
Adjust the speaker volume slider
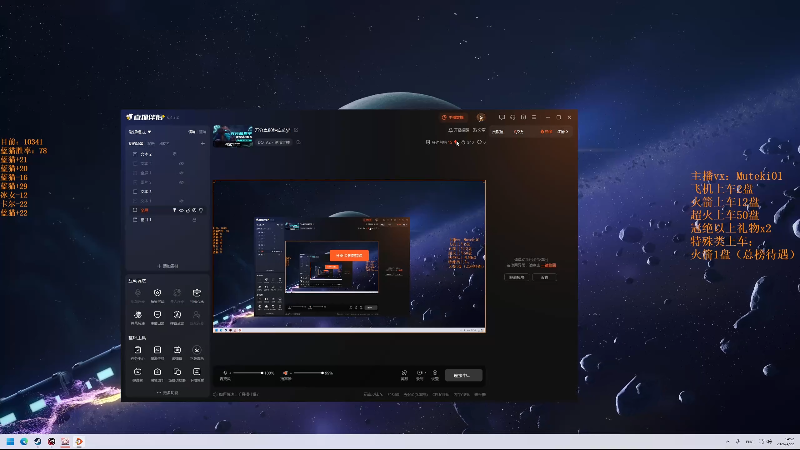click(x=309, y=373)
